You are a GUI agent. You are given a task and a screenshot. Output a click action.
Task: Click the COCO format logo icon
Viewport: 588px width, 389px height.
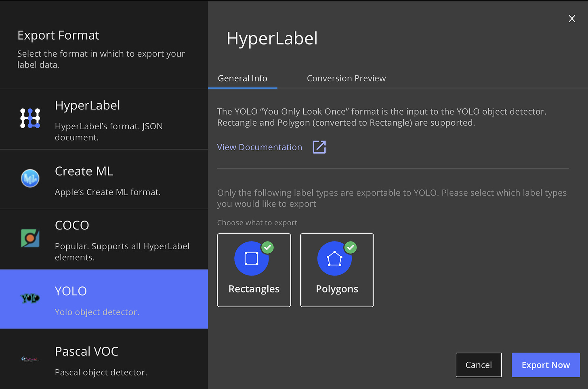(x=30, y=238)
